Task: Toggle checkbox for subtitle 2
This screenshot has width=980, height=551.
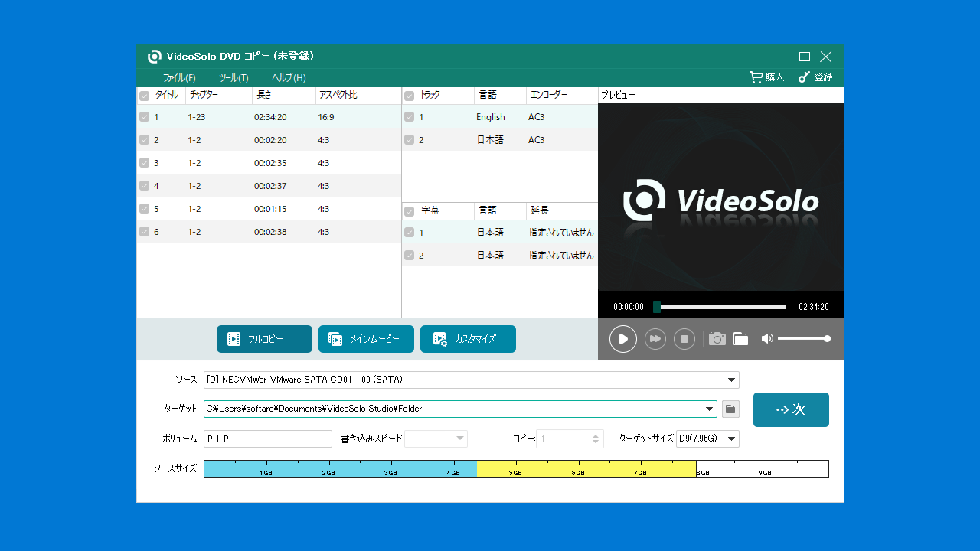Action: (x=409, y=256)
